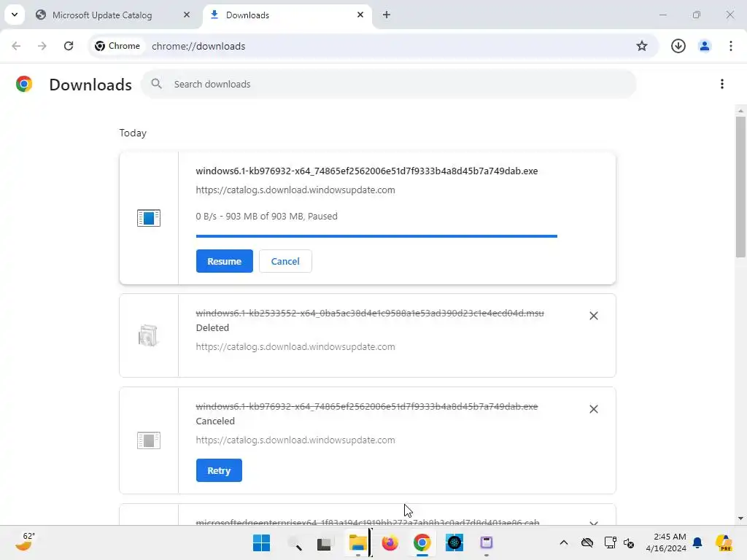The height and width of the screenshot is (560, 747).
Task: Open the purple app on the taskbar
Action: (x=487, y=542)
